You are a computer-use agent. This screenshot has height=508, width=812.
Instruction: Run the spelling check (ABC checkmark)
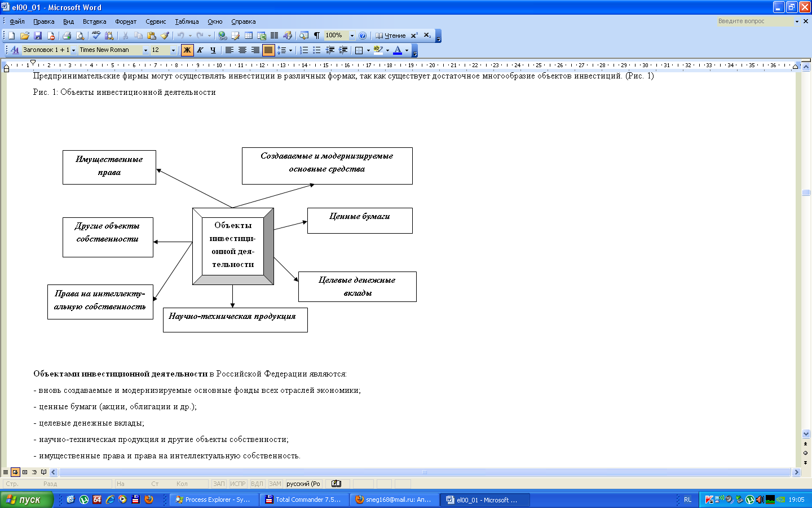pos(96,36)
